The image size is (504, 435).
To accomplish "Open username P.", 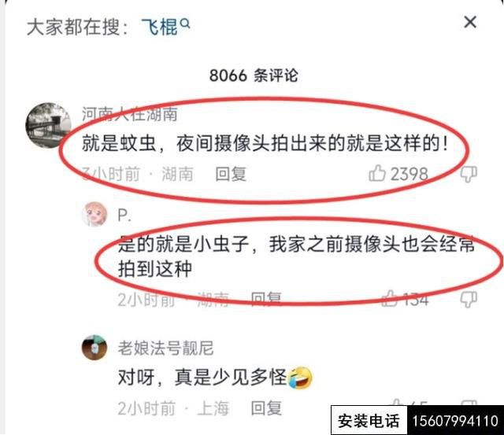I will pos(124,215).
